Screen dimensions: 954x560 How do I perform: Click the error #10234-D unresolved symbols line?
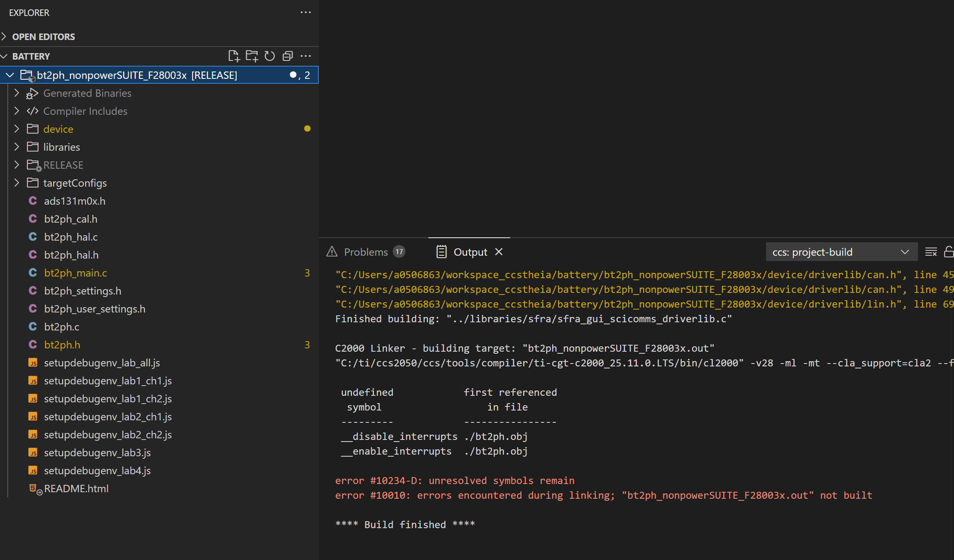[x=455, y=481]
